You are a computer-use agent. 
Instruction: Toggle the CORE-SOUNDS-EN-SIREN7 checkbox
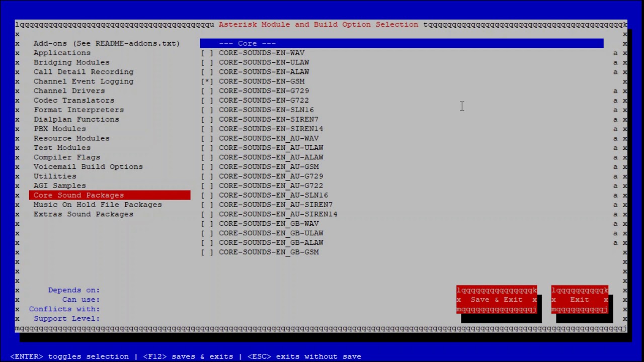[x=207, y=119]
